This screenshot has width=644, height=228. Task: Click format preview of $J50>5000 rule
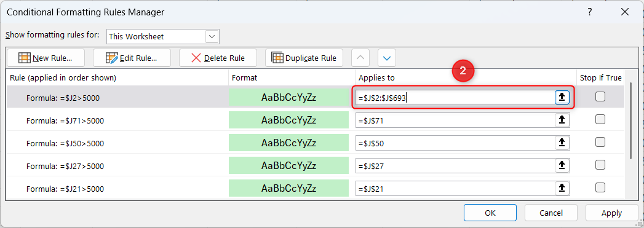(288, 143)
